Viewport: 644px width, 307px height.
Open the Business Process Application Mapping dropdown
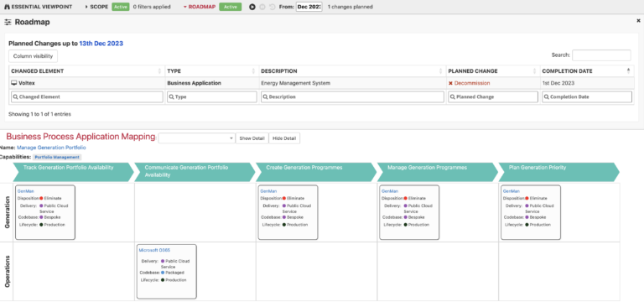(196, 138)
